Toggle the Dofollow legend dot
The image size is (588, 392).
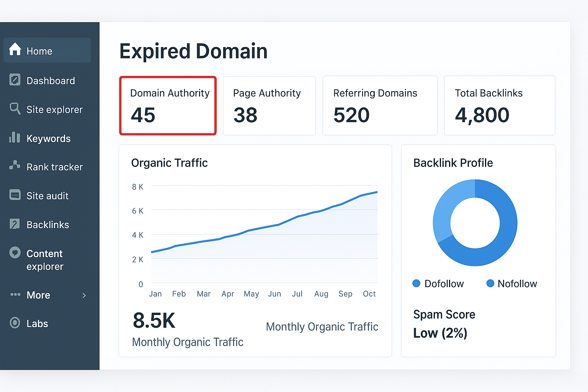pos(416,283)
